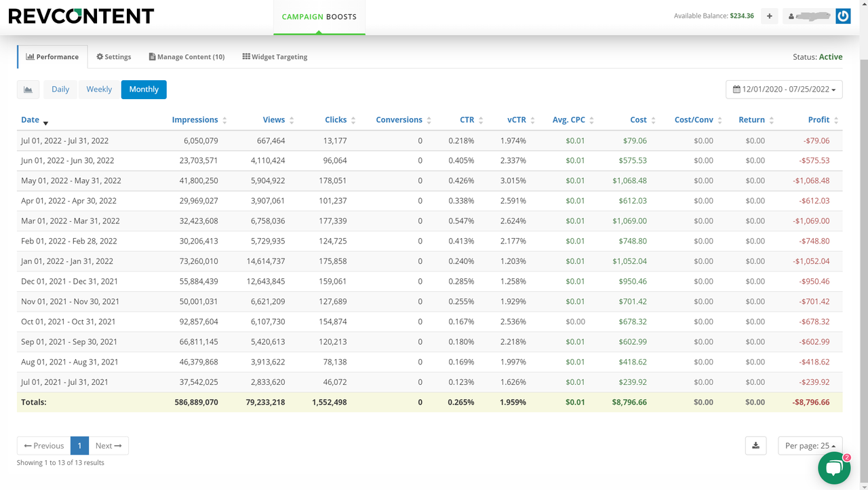Go to the Previous page
This screenshot has width=868, height=490.
[x=43, y=446]
